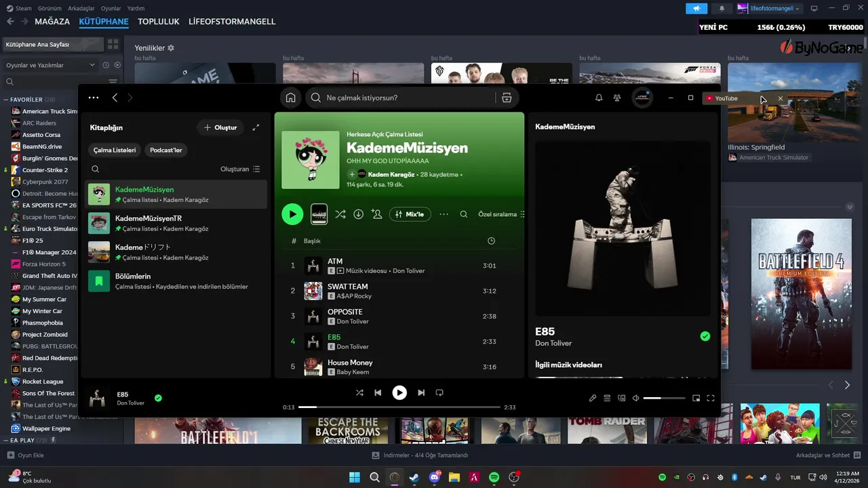Skip to next track
The height and width of the screenshot is (488, 868).
coord(421,392)
